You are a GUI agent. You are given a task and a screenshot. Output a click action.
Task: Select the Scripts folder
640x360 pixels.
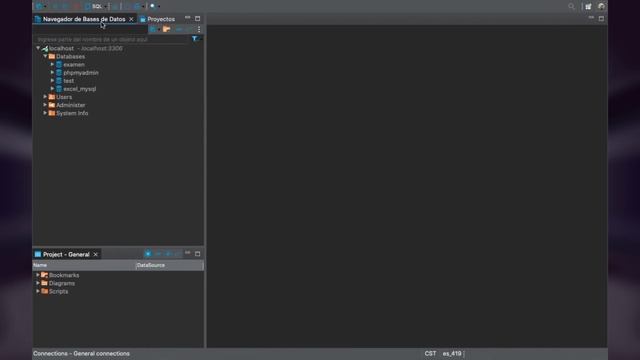58,292
